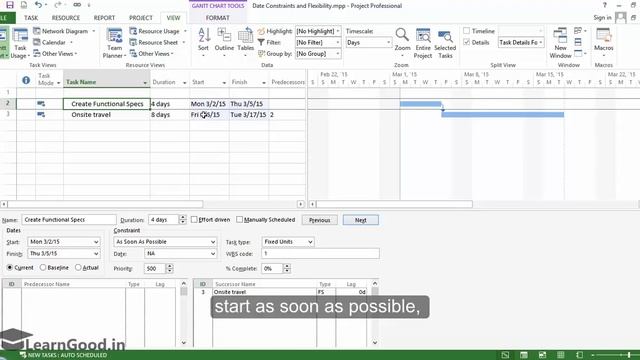Click the Redo arrow icon
The width and height of the screenshot is (640, 360).
tap(58, 5)
